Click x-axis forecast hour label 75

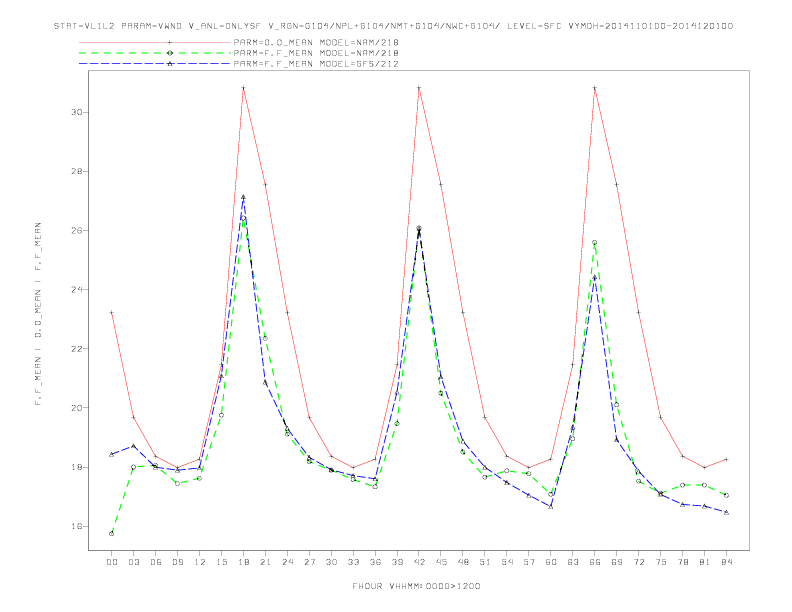coord(661,562)
